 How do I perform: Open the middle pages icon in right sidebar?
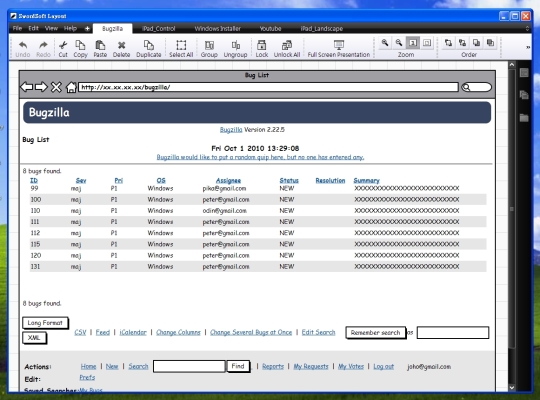coord(524,95)
